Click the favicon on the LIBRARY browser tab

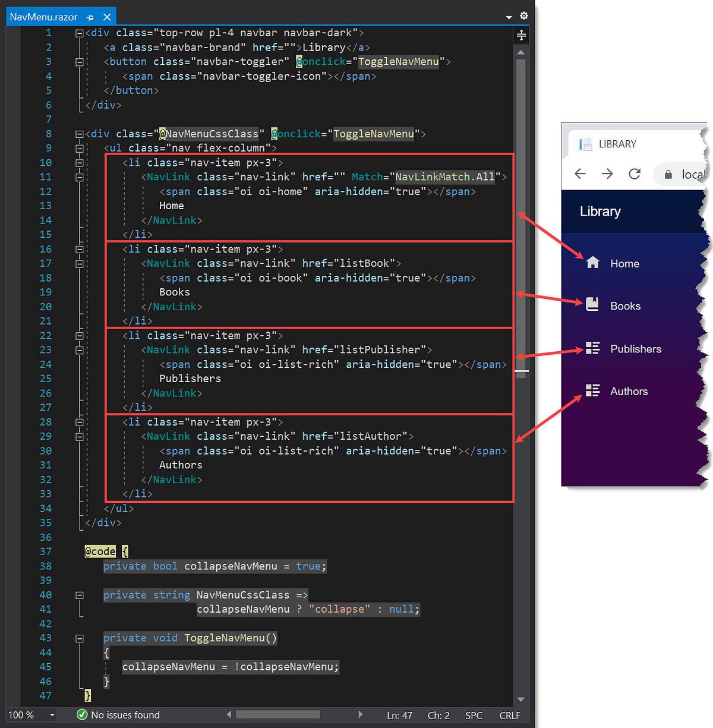tap(585, 144)
